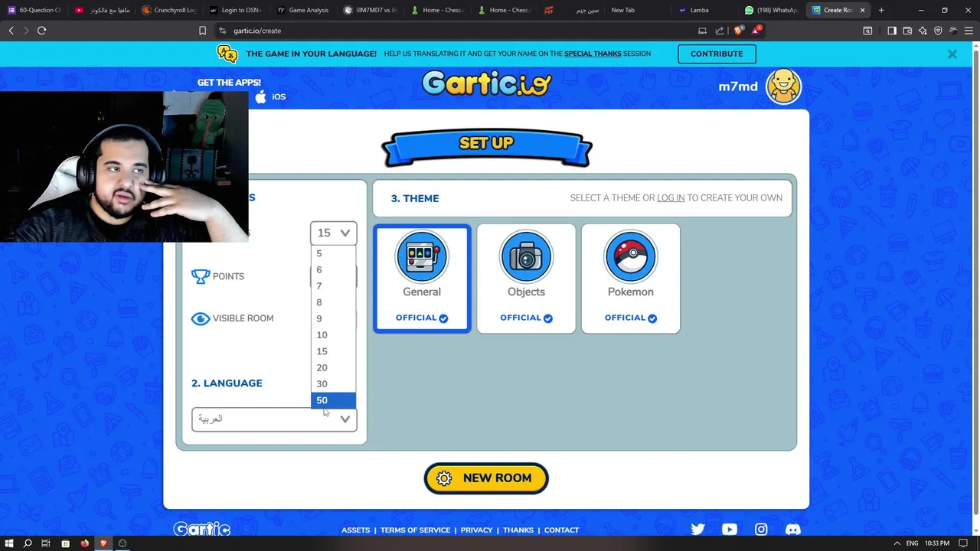Viewport: 980px width, 551px height.
Task: Open a new browser tab
Action: [881, 10]
